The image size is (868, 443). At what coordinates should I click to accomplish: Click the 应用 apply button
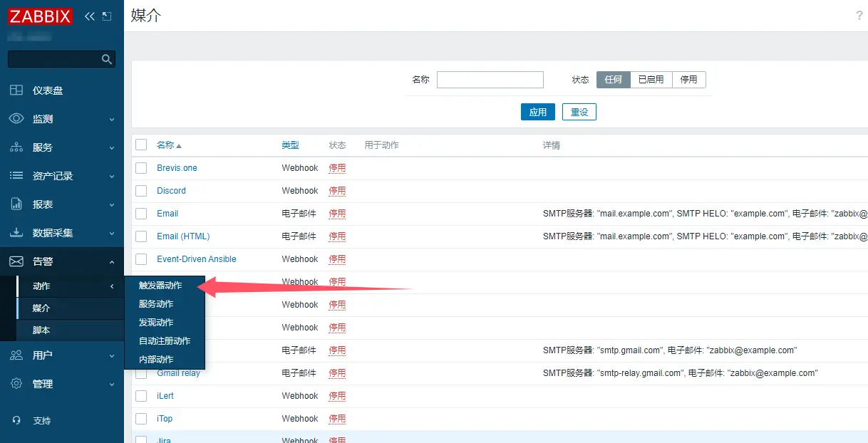[537, 112]
